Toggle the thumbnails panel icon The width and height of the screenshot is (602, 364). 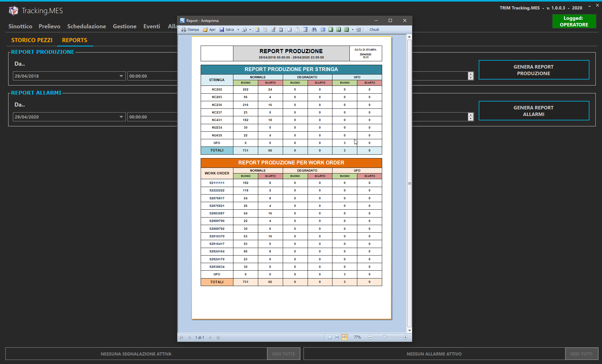[305, 30]
